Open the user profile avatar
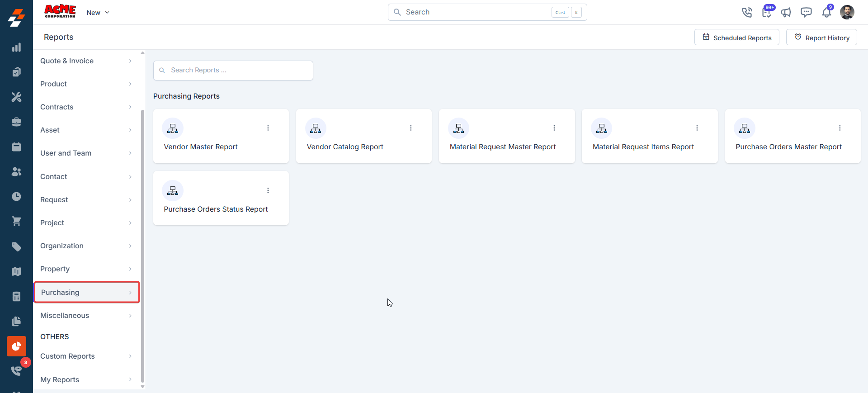The image size is (868, 393). tap(847, 12)
